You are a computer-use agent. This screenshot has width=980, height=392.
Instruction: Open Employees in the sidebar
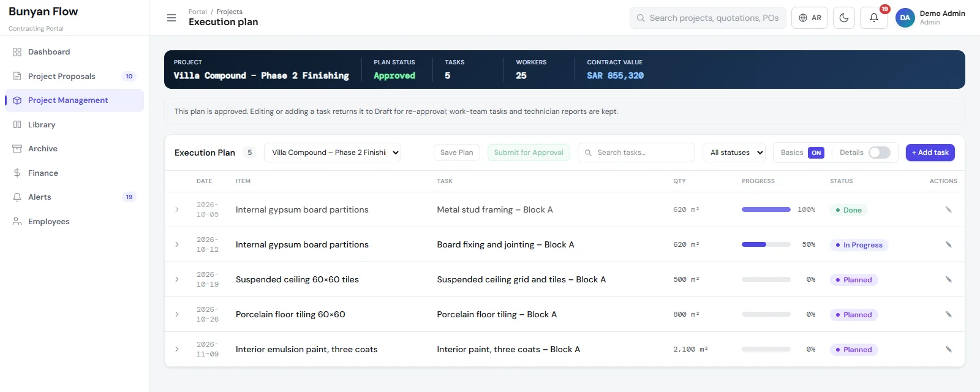click(74, 221)
